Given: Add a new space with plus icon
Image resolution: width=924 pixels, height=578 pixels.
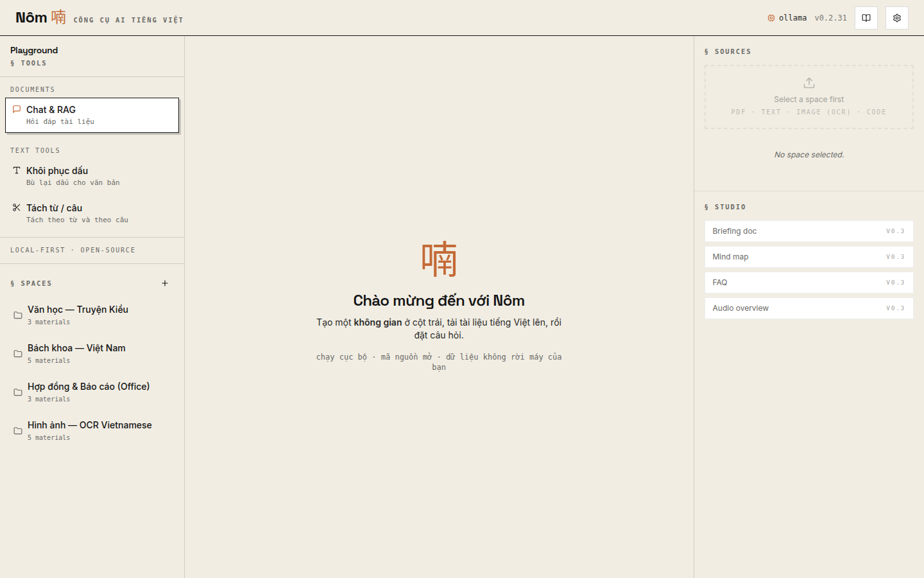Looking at the screenshot, I should pos(165,283).
